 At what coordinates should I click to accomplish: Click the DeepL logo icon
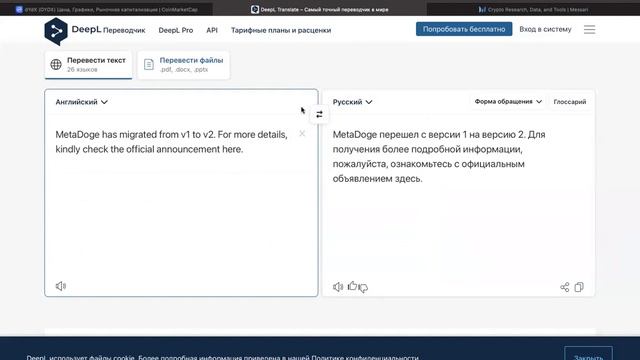click(56, 31)
